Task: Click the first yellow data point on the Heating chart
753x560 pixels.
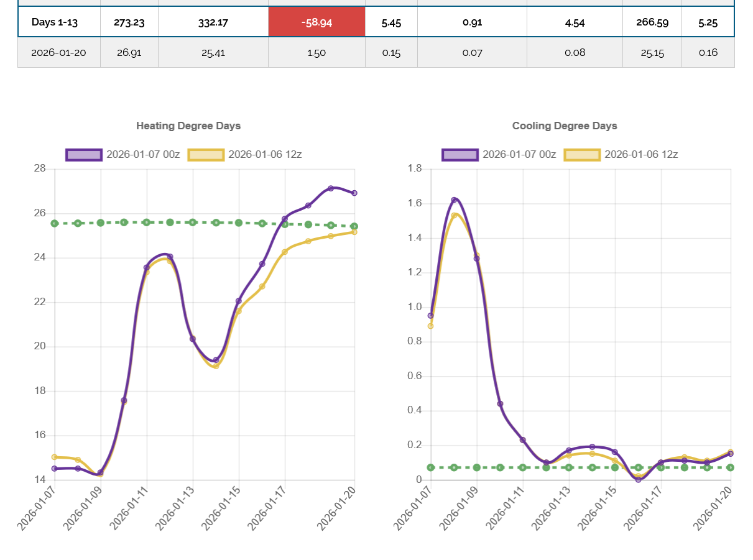Action: coord(55,457)
